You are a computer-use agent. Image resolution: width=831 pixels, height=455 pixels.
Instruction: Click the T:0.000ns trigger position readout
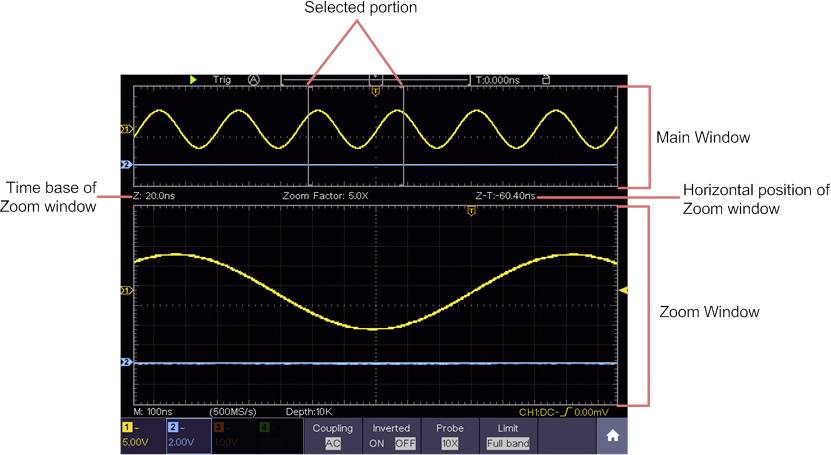498,79
